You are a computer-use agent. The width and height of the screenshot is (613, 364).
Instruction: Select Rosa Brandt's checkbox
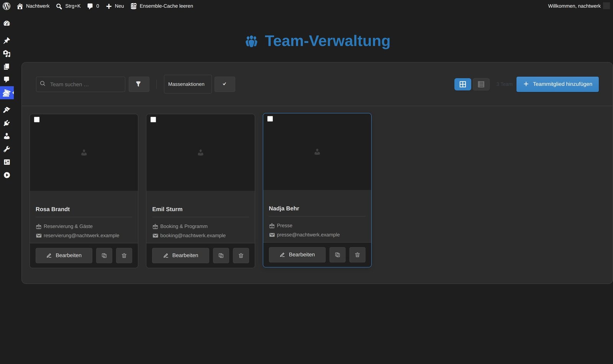pyautogui.click(x=37, y=120)
